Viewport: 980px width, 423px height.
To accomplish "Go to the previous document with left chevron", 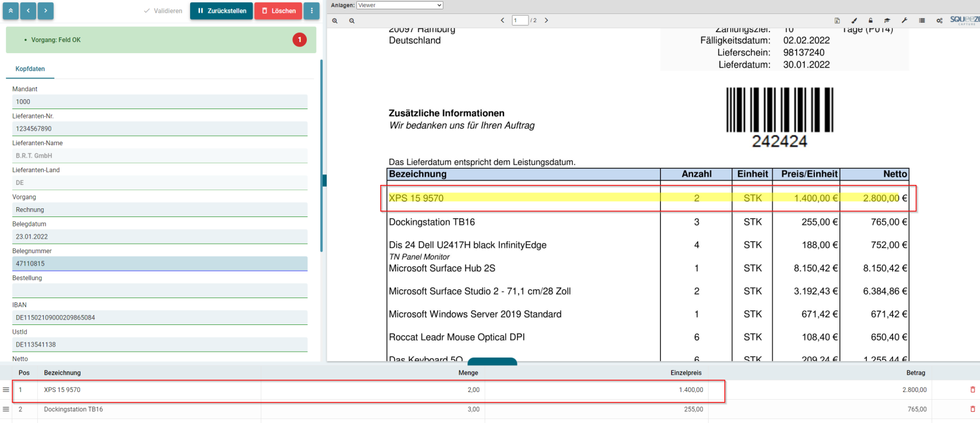I will click(28, 11).
